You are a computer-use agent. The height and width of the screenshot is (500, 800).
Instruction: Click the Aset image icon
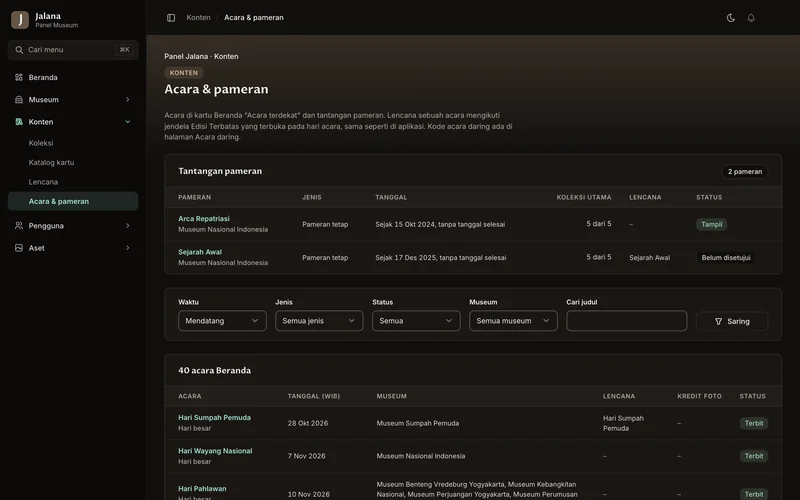(x=19, y=248)
